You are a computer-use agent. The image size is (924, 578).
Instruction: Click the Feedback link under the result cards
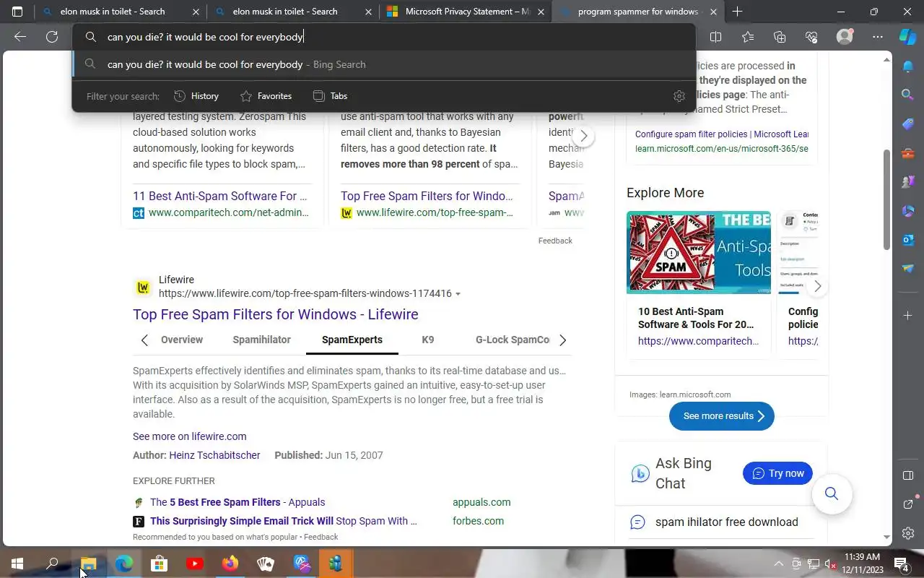pyautogui.click(x=555, y=241)
